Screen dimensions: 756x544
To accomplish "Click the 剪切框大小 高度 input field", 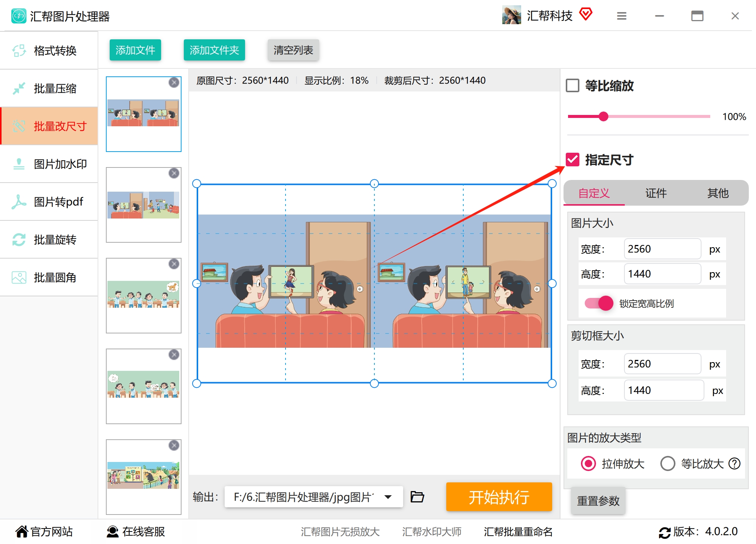I will (x=664, y=390).
